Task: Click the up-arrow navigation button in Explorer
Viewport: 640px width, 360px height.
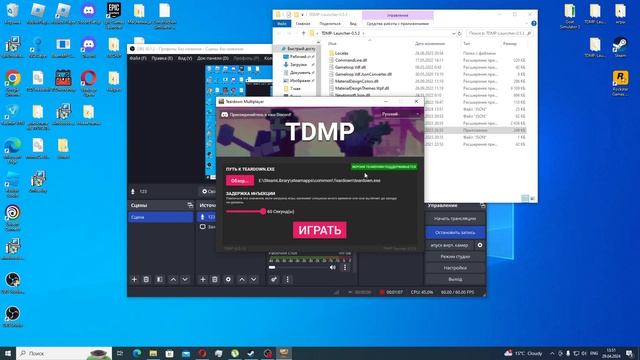Action: [304, 33]
